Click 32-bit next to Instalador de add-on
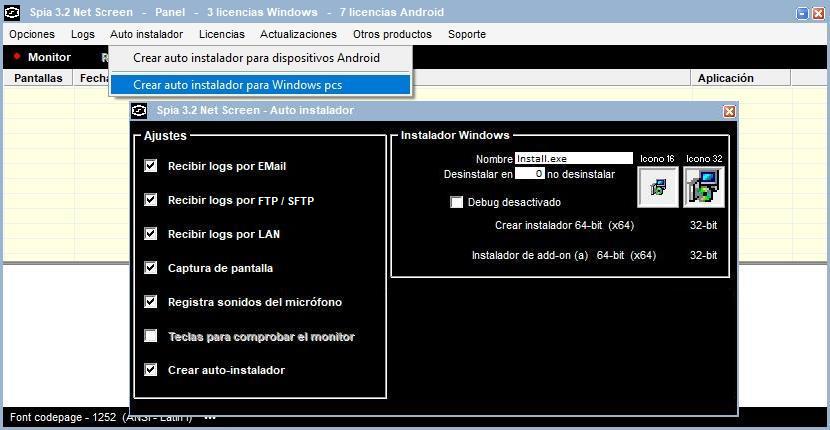 (703, 255)
